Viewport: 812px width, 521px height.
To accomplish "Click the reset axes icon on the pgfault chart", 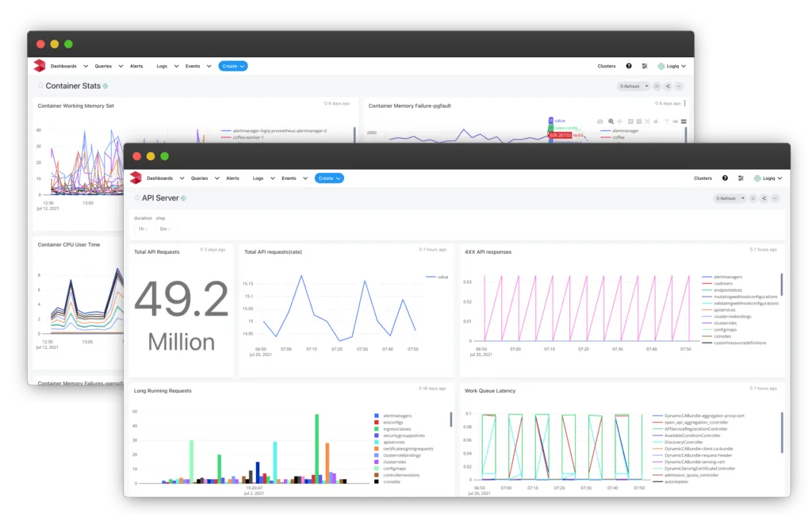I will (656, 121).
